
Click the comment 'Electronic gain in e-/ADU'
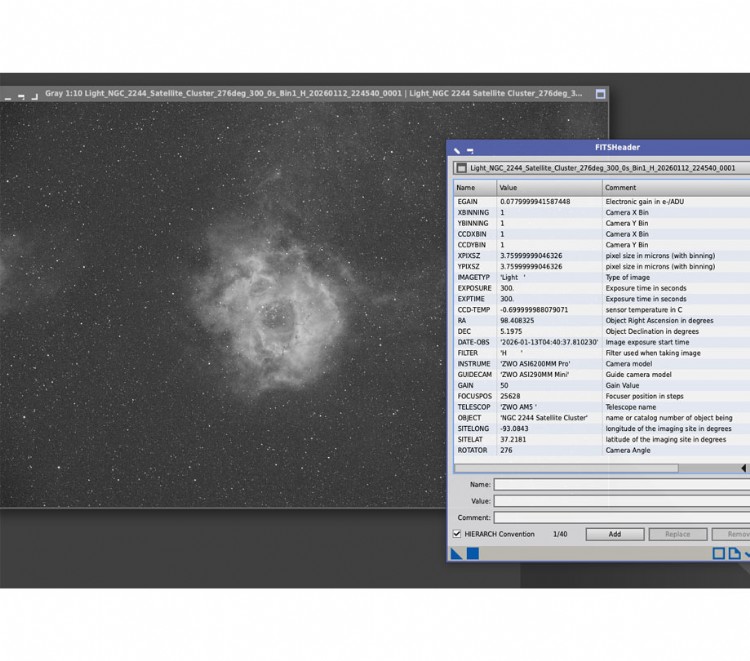pyautogui.click(x=645, y=202)
